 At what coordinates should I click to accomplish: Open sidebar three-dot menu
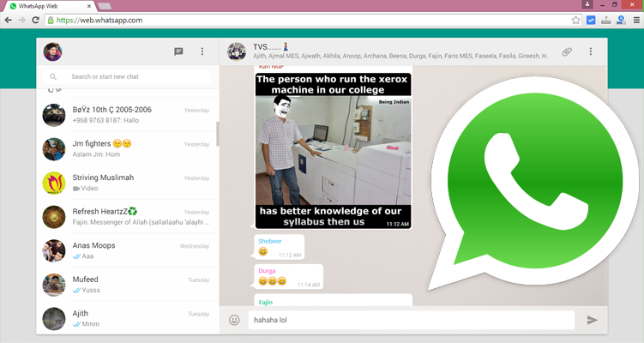[202, 51]
